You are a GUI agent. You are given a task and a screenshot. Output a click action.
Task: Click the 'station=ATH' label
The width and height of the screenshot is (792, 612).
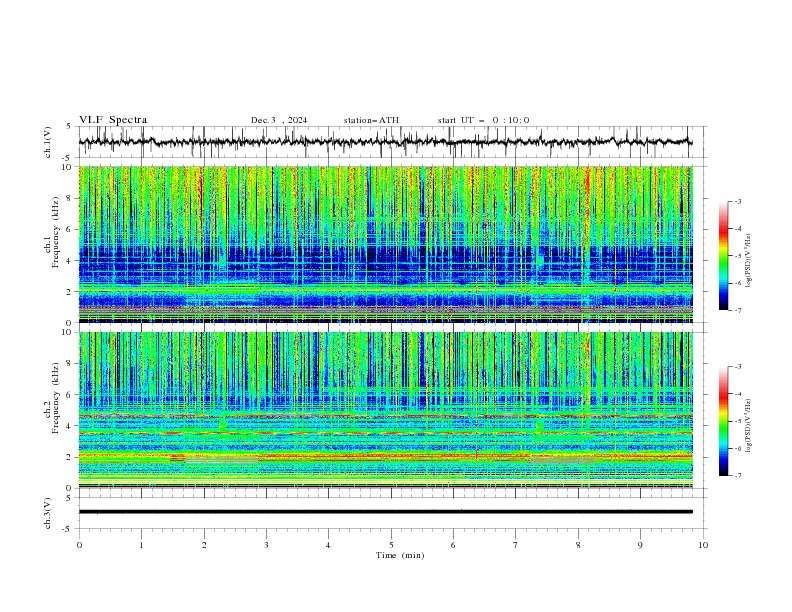[x=371, y=120]
